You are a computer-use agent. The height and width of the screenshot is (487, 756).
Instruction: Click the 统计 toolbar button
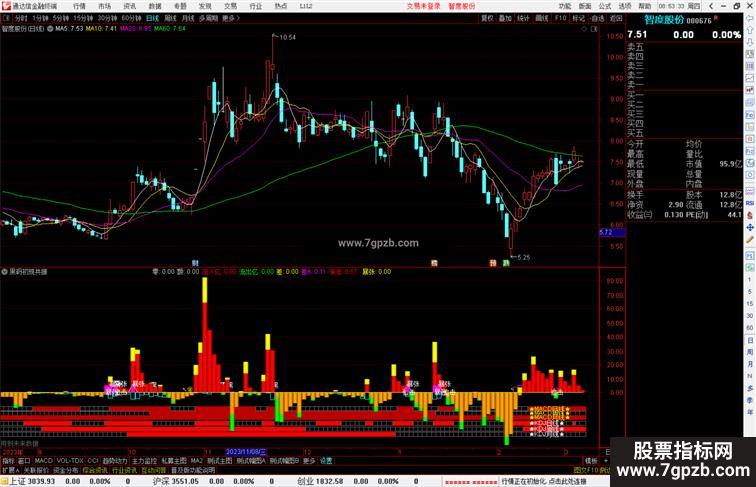[x=523, y=18]
